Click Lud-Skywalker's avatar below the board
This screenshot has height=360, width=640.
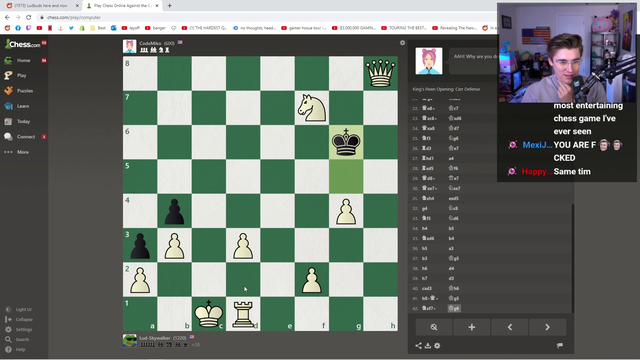pyautogui.click(x=130, y=340)
